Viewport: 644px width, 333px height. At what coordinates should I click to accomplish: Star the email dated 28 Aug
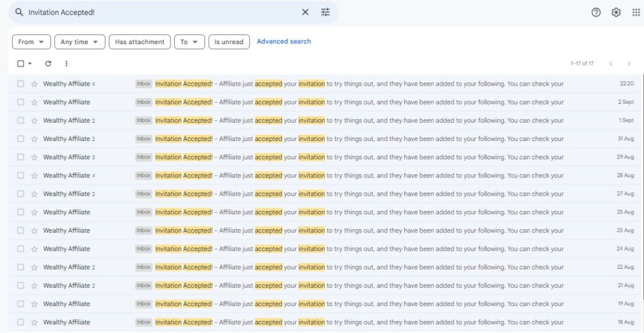click(35, 176)
